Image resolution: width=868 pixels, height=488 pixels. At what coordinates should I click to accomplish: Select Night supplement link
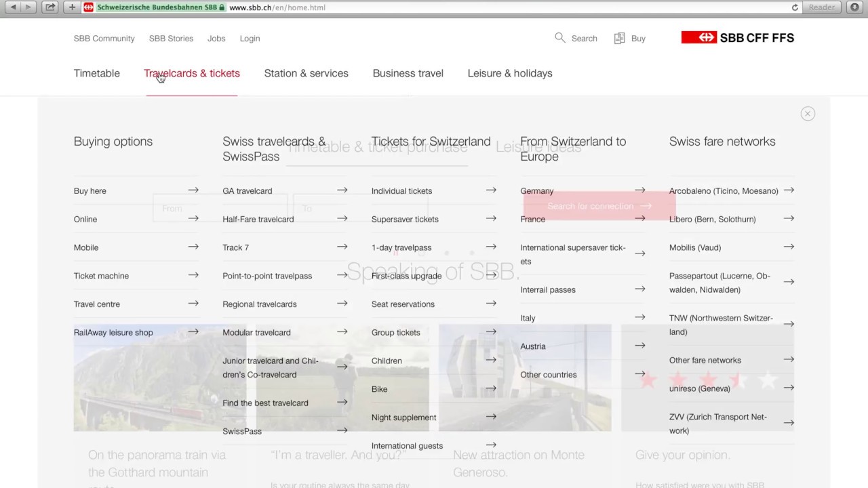(x=404, y=418)
